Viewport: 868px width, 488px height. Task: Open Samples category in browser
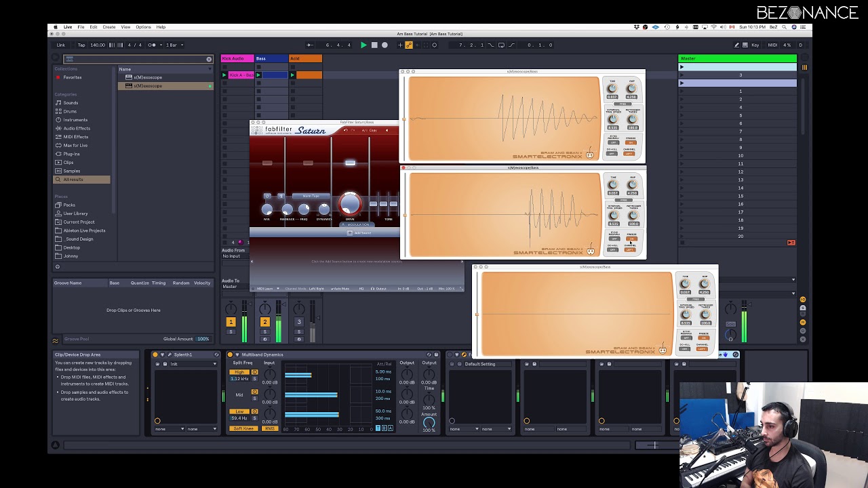(71, 171)
